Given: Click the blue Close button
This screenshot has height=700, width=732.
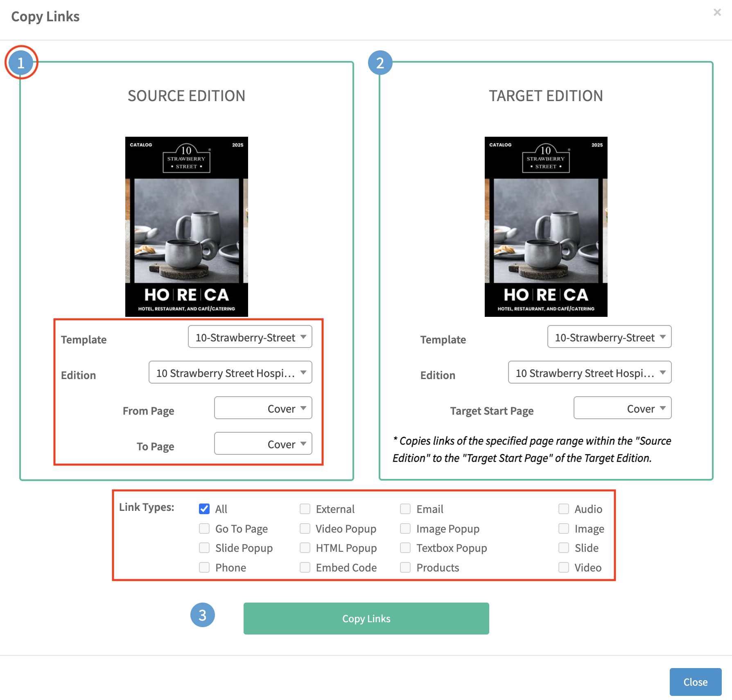Looking at the screenshot, I should 695,682.
